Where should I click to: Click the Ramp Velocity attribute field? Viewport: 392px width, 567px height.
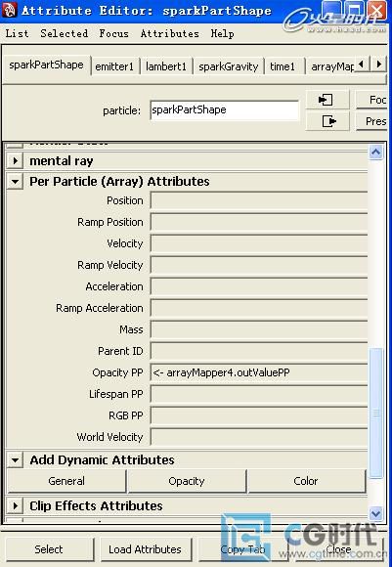click(259, 265)
